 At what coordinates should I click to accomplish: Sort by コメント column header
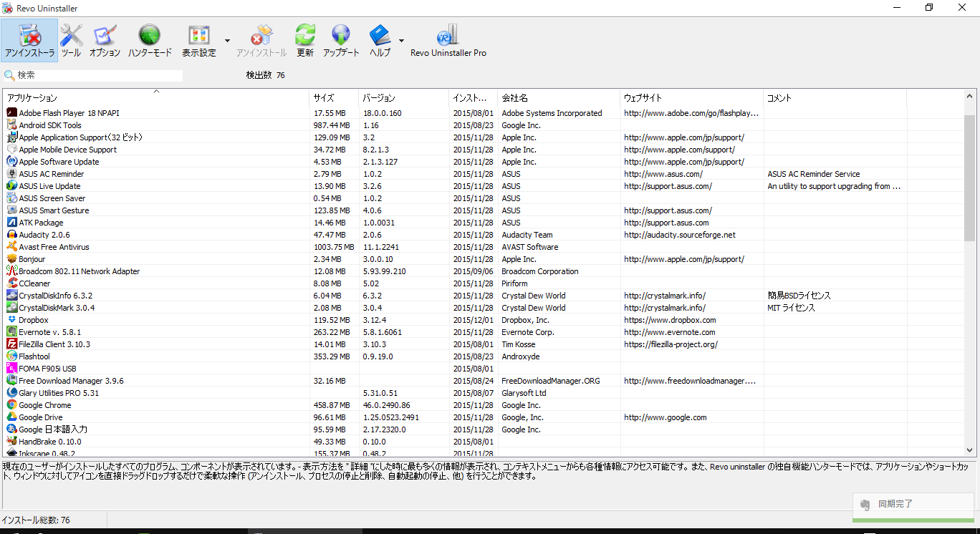(835, 97)
